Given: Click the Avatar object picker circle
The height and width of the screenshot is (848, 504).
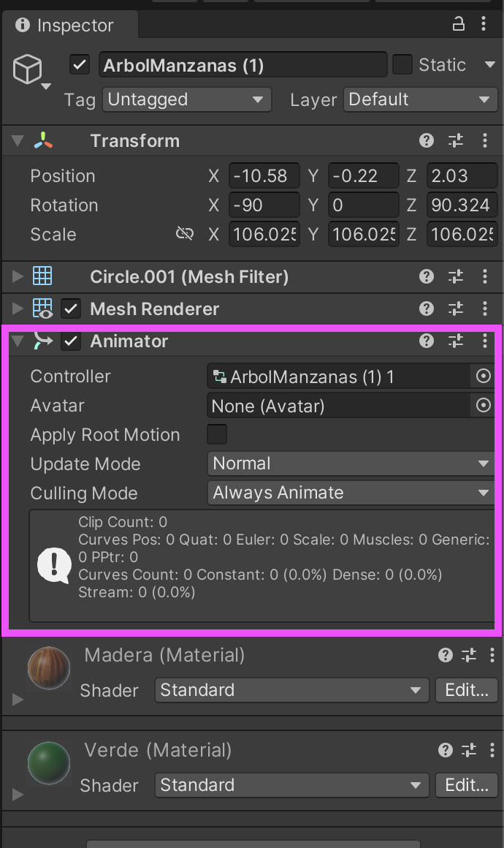Looking at the screenshot, I should click(x=483, y=406).
